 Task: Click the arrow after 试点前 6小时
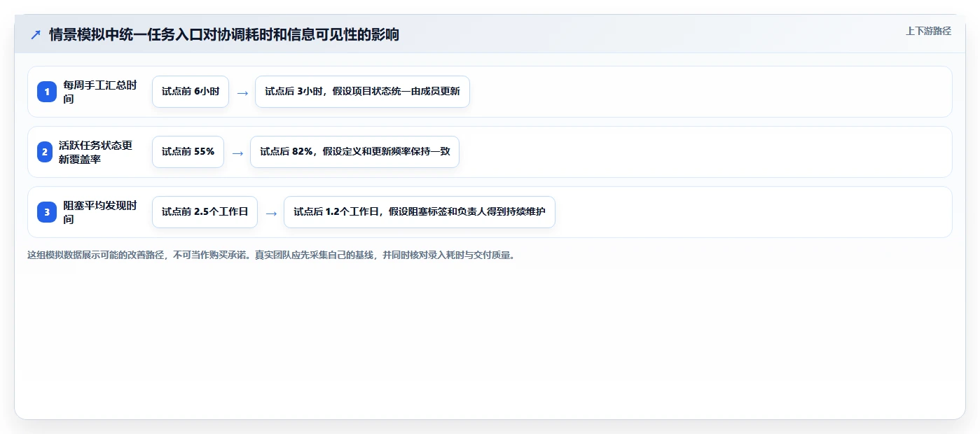pos(242,92)
